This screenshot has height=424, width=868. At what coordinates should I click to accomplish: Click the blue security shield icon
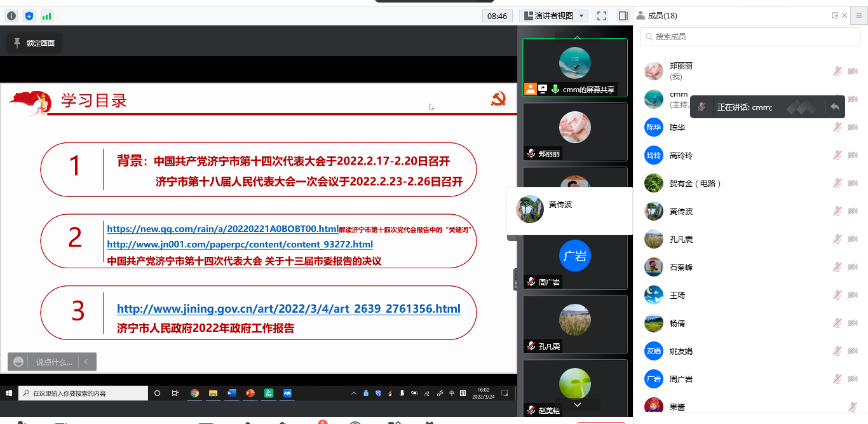point(29,16)
